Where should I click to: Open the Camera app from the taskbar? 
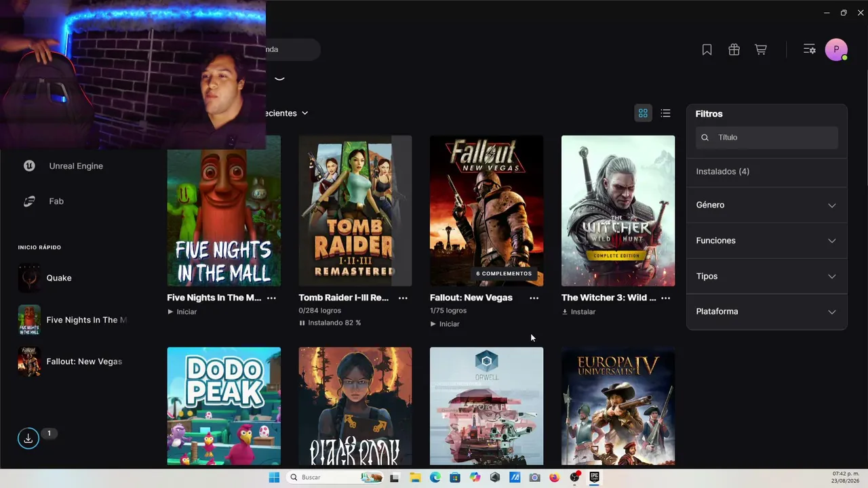coord(534,477)
